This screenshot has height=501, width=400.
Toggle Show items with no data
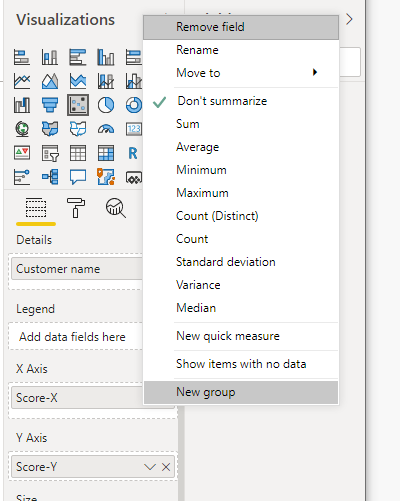coord(241,364)
